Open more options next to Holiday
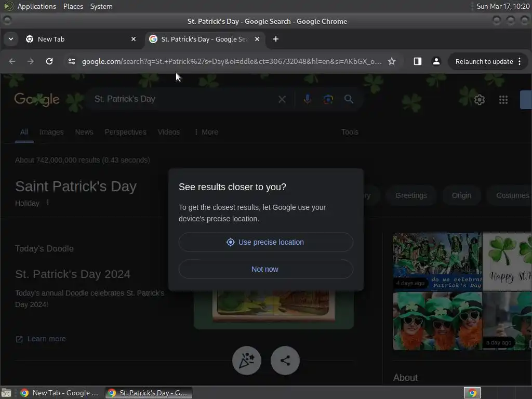The height and width of the screenshot is (399, 532). (x=48, y=203)
